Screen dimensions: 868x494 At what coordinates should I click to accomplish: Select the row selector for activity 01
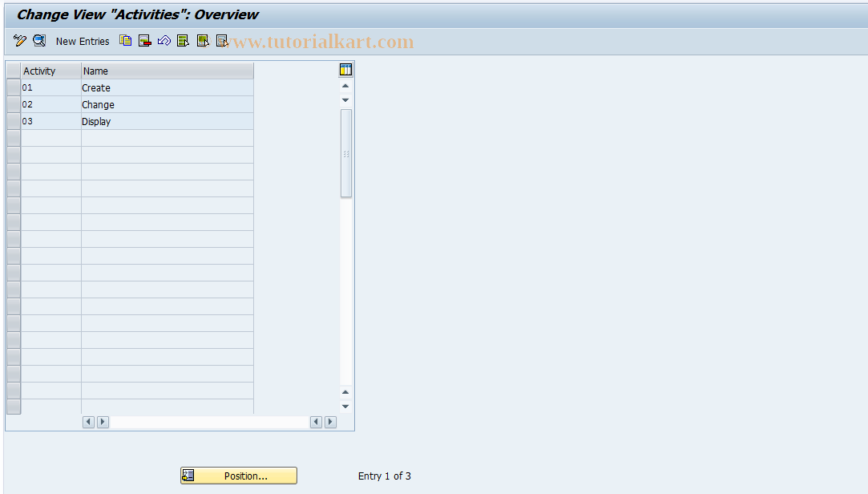[14, 87]
